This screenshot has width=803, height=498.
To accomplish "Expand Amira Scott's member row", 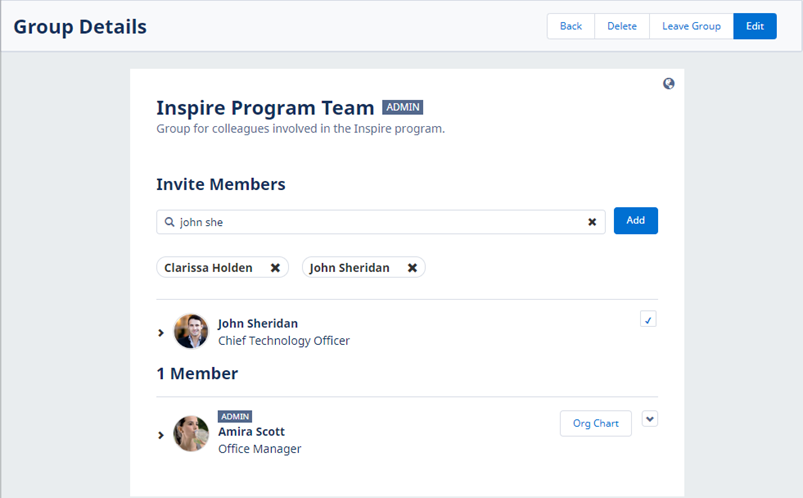I will (x=161, y=435).
